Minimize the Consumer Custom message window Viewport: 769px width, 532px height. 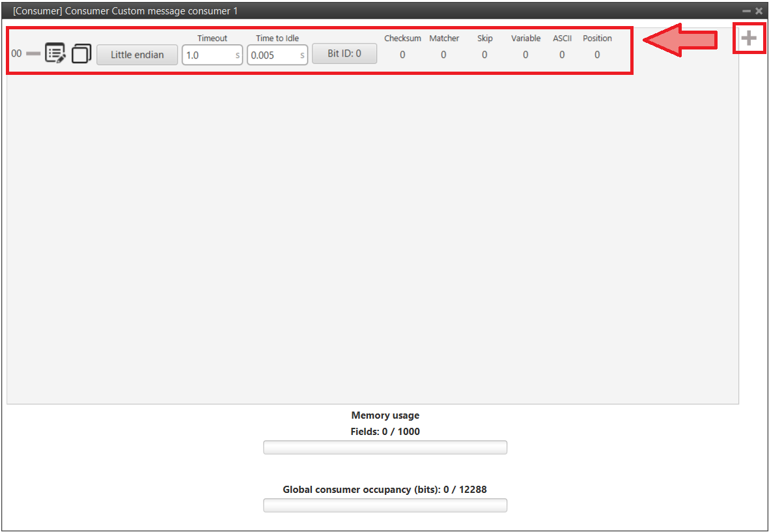[746, 11]
